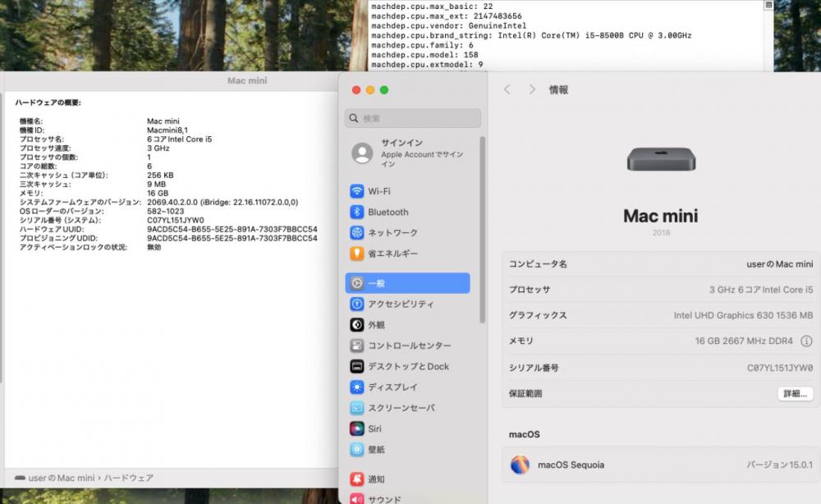Click the 二次キャッシュ 256 KB value
The width and height of the screenshot is (821, 504).
tap(160, 176)
